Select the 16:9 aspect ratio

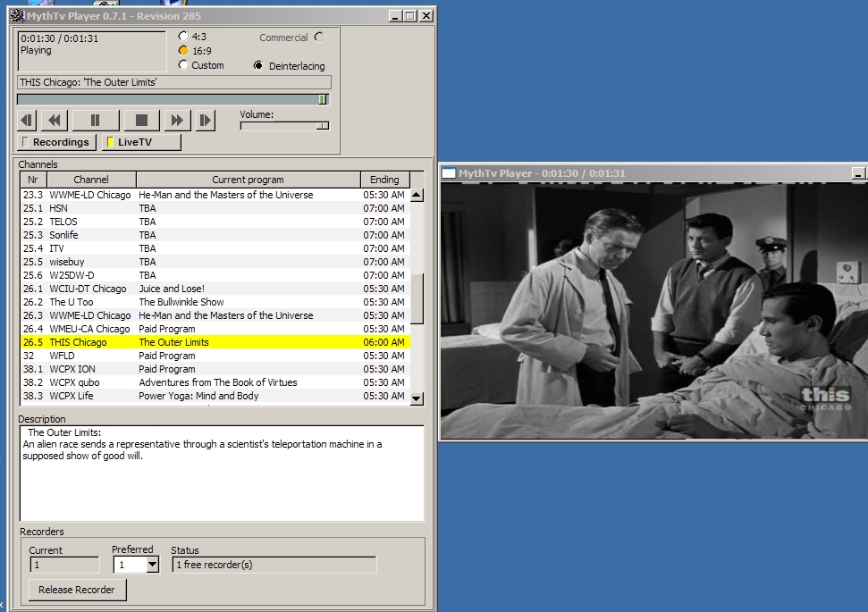(x=183, y=51)
